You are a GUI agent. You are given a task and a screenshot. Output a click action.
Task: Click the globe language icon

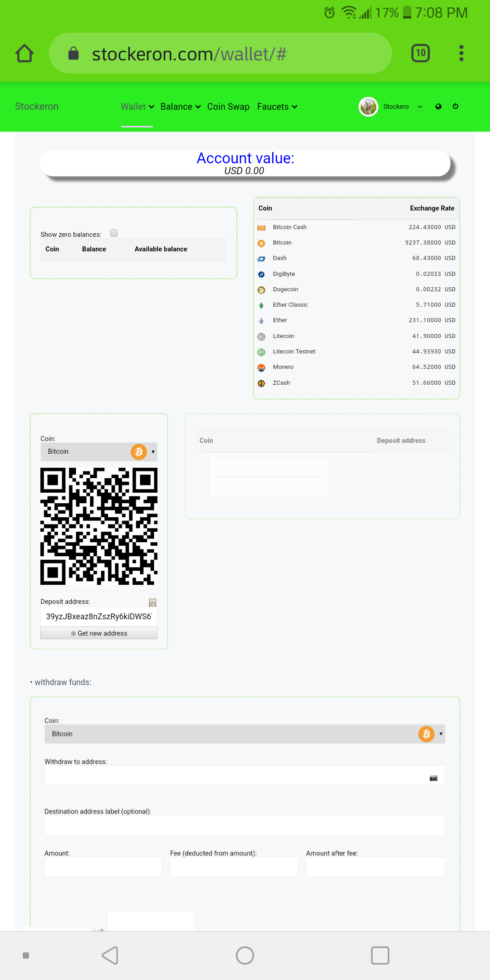pos(438,107)
